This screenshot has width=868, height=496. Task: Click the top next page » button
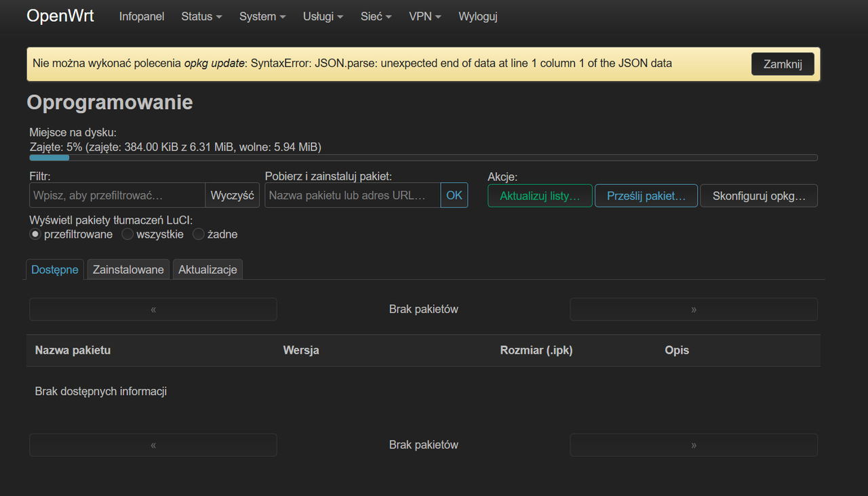[694, 309]
